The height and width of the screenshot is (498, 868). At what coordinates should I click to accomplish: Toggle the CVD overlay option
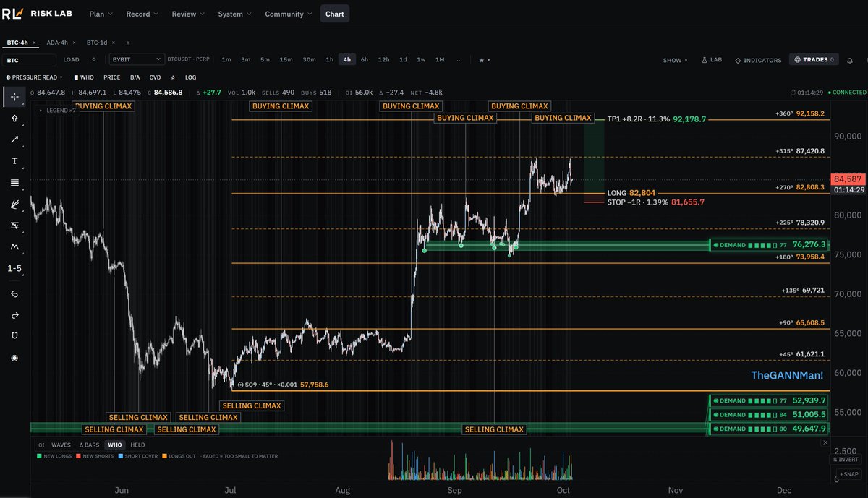coord(156,77)
